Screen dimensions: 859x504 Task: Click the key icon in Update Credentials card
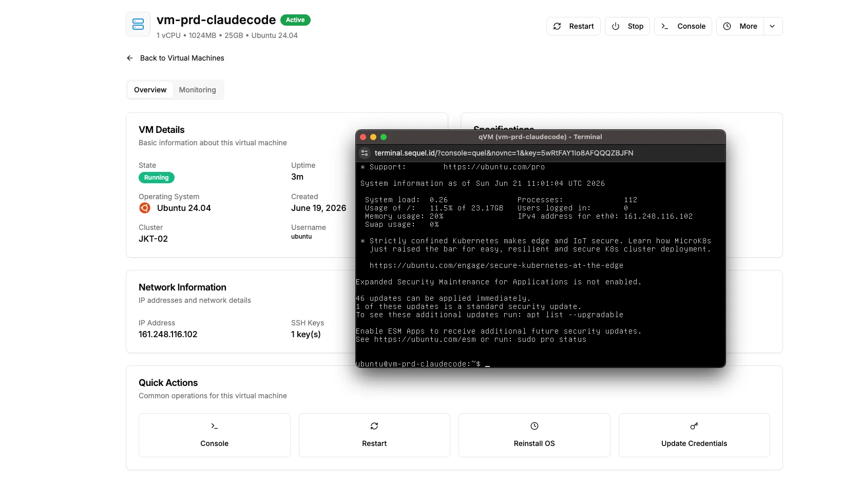point(694,426)
